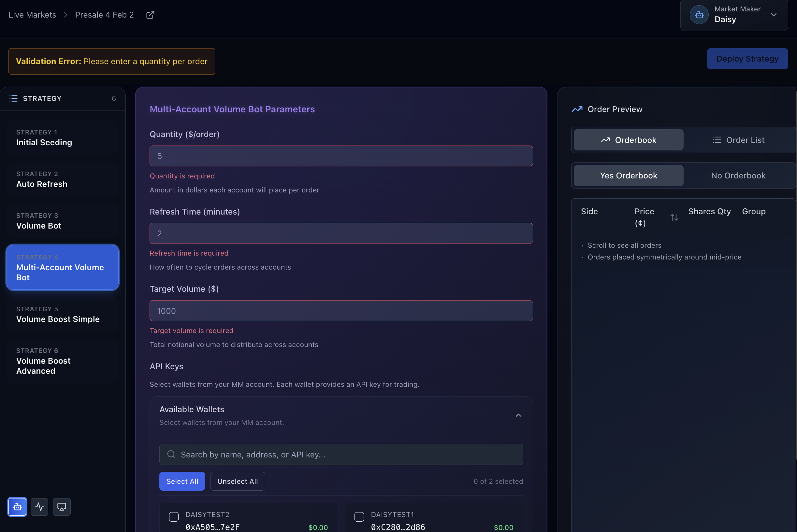Collapse the Available Wallets section
This screenshot has height=532, width=797.
518,415
